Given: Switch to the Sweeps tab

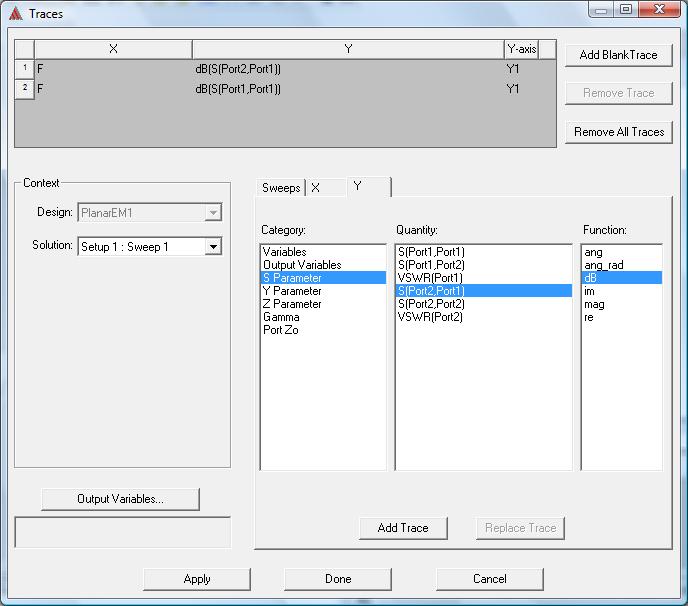Looking at the screenshot, I should 281,188.
